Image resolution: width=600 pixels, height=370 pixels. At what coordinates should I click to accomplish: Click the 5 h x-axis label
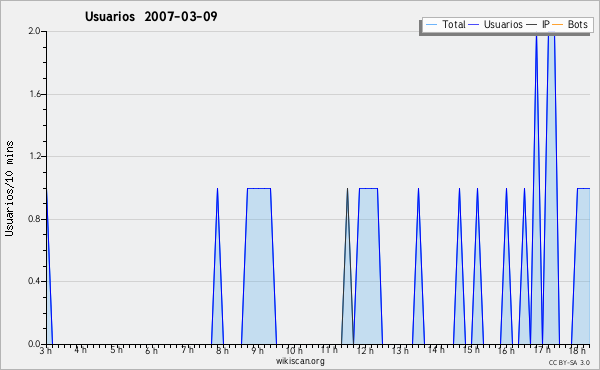[x=117, y=350]
